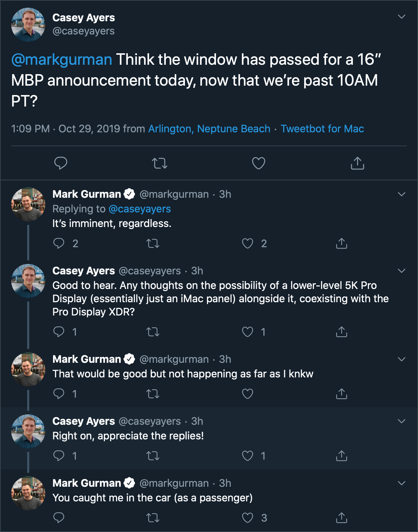Open the Arlington, Neptune Beach location link

(209, 129)
